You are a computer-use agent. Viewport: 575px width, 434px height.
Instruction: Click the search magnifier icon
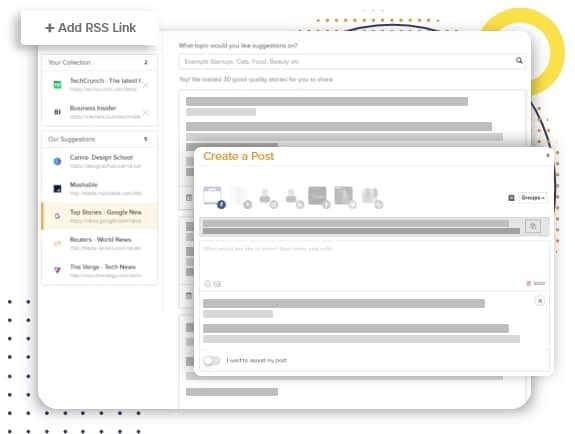(x=519, y=61)
